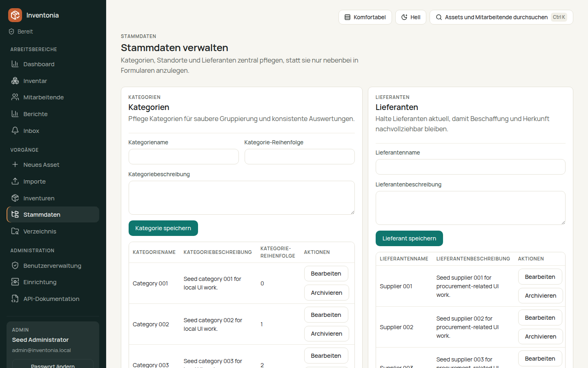
Task: Click Lieferant speichern button
Action: [409, 238]
